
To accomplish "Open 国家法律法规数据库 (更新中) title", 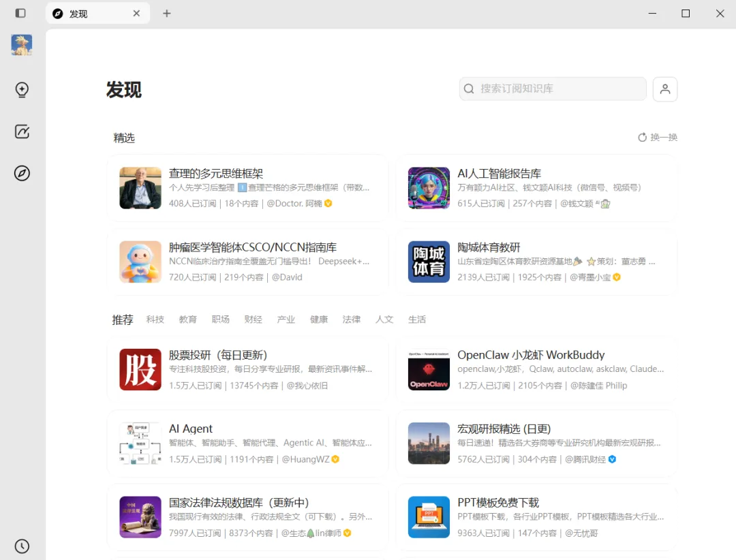I will point(239,503).
